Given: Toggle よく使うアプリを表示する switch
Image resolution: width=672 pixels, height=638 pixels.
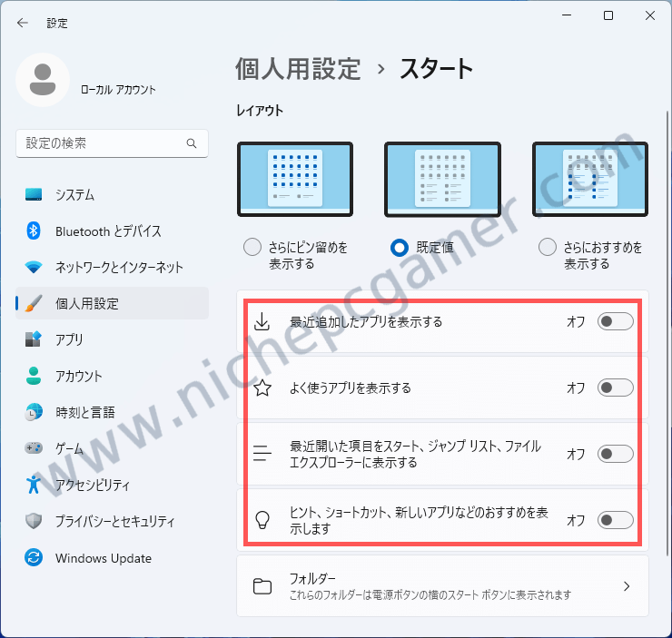Looking at the screenshot, I should tap(615, 388).
